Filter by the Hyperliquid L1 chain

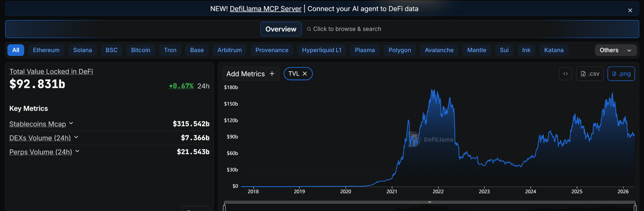(321, 50)
